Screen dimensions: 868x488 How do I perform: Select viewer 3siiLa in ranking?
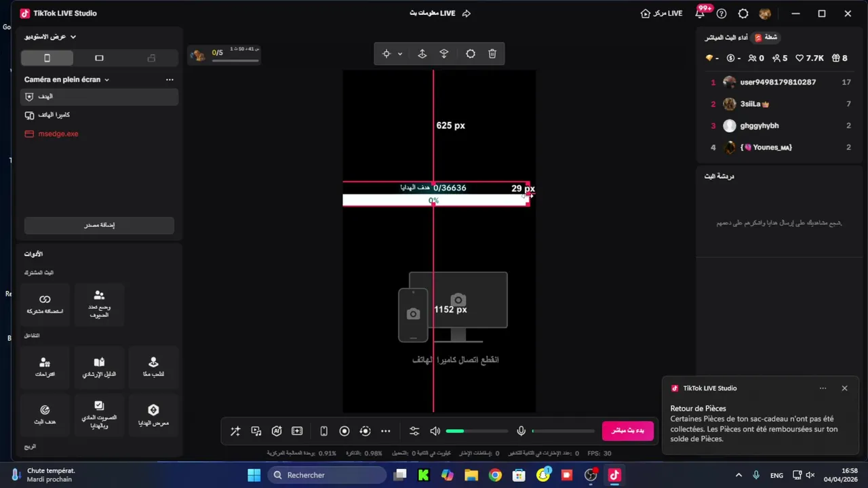(780, 104)
